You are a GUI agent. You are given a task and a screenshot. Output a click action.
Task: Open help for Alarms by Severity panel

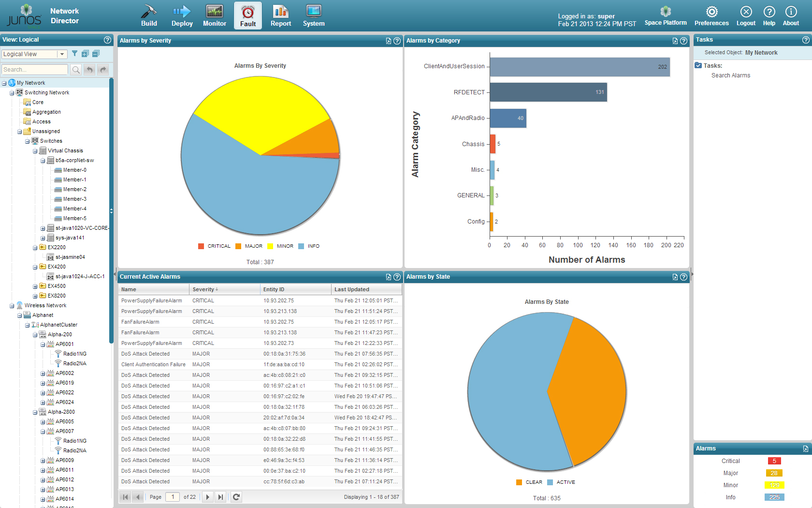(397, 41)
